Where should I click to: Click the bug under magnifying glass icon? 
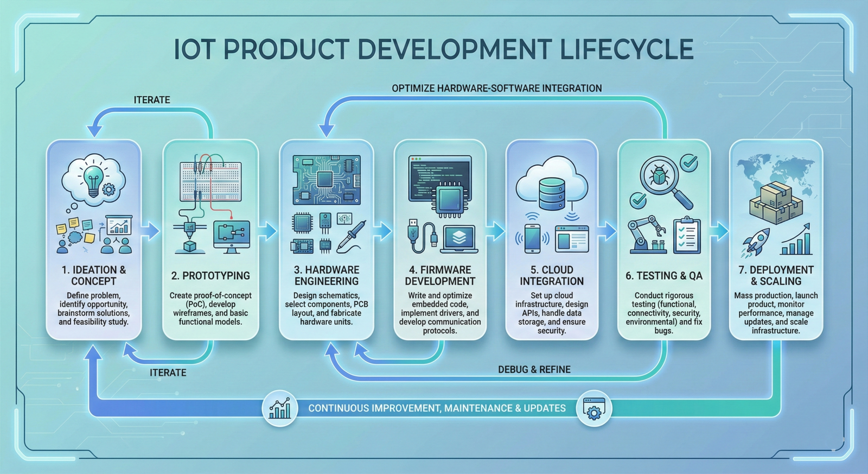coord(666,182)
